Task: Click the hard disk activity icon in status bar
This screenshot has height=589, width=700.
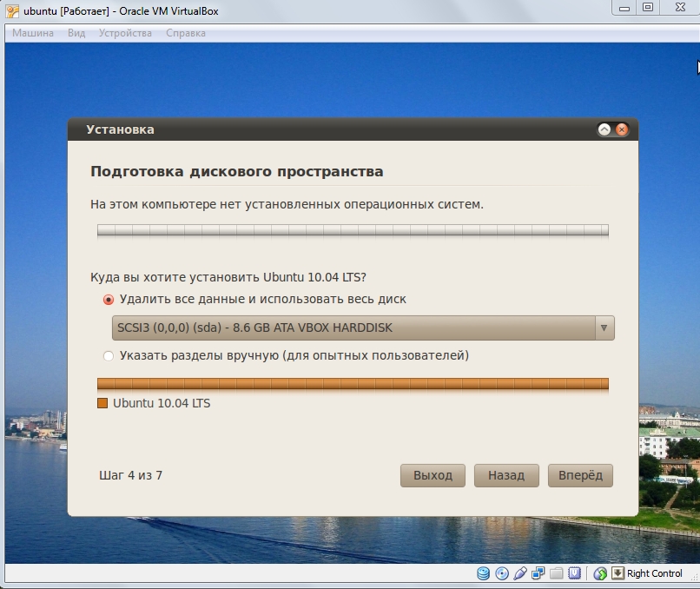Action: click(x=484, y=573)
